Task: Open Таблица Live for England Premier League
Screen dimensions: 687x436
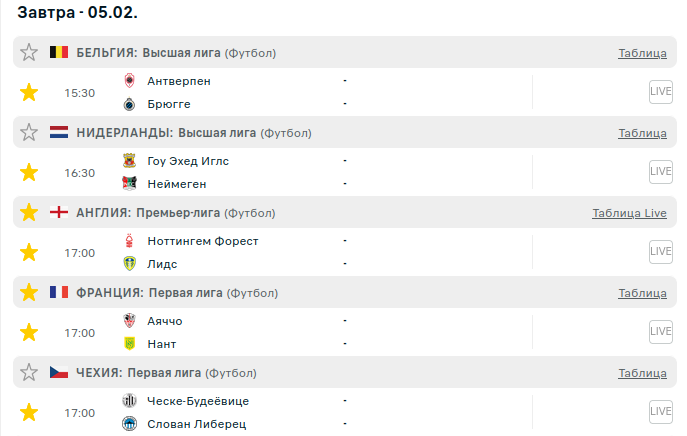Action: click(x=629, y=213)
